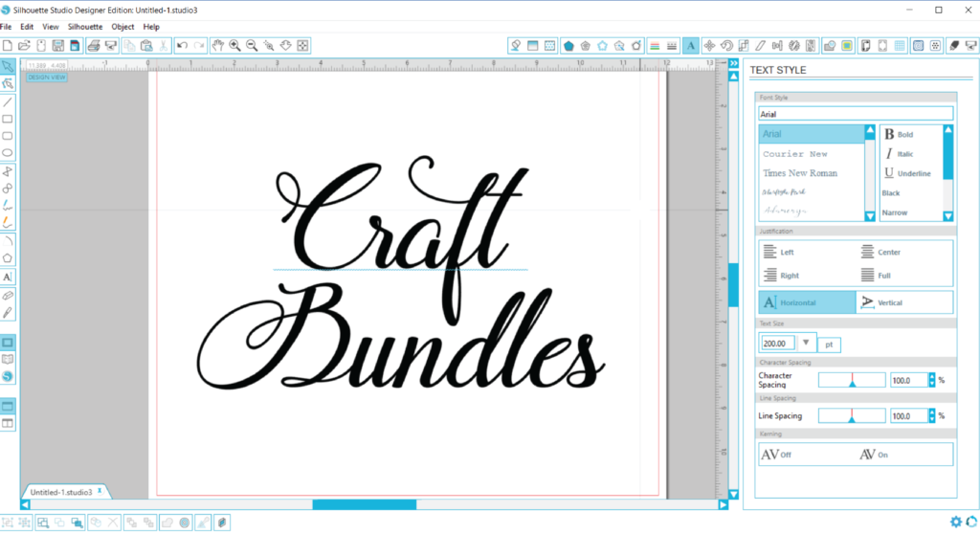This screenshot has width=980, height=534.
Task: Zoom out using the magnifier minus icon
Action: 252,46
